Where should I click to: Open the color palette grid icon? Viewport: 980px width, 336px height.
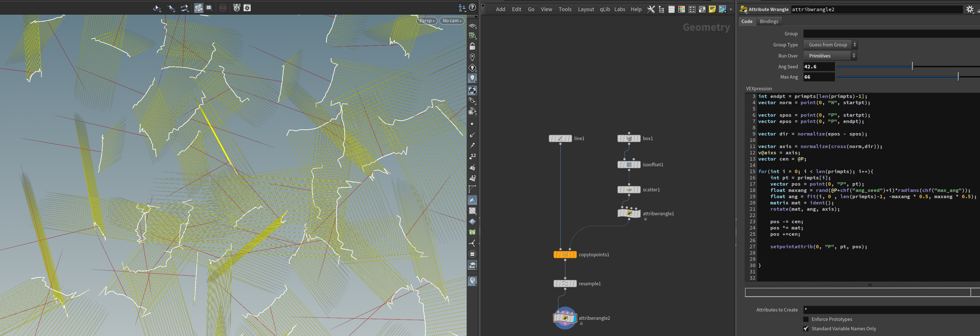[x=682, y=9]
